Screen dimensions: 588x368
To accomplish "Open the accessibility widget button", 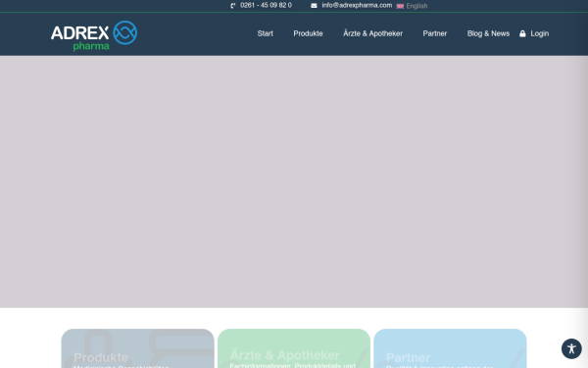I will pyautogui.click(x=571, y=348).
